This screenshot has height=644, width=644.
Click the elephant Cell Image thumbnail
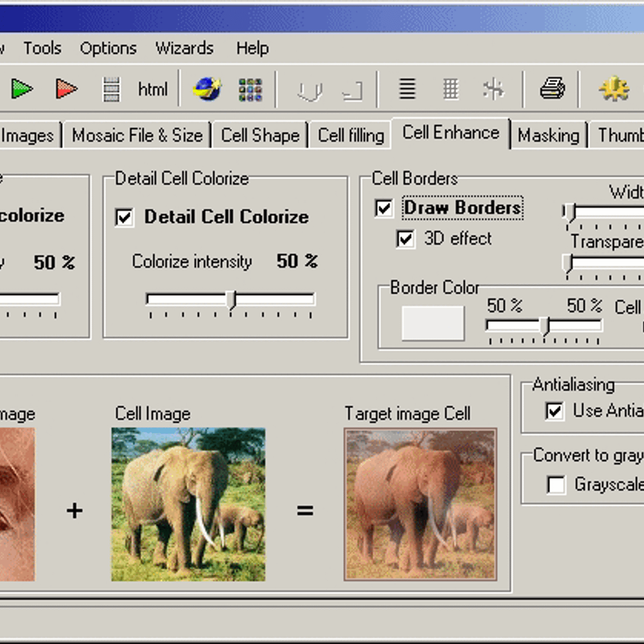coord(189,504)
